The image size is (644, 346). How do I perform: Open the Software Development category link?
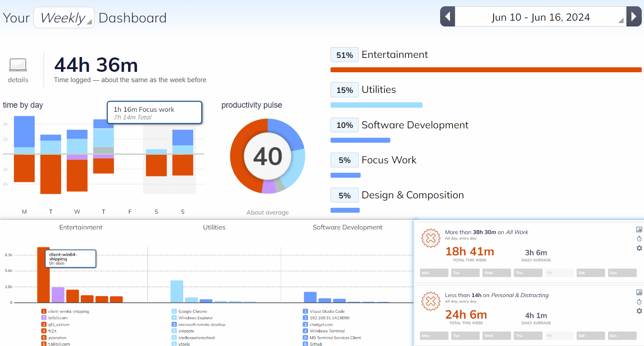point(415,125)
